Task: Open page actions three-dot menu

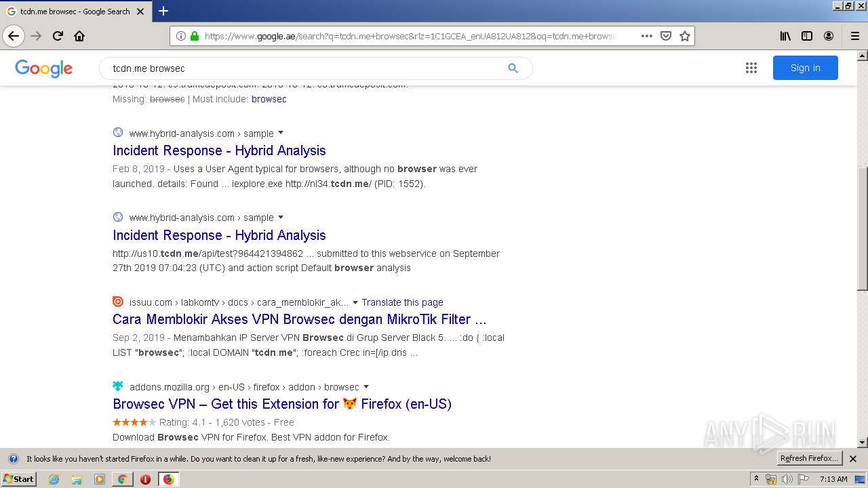Action: 647,36
